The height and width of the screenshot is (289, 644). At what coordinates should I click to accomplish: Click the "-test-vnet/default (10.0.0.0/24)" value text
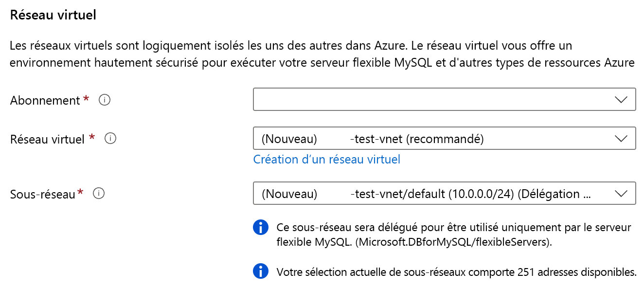[x=432, y=194]
